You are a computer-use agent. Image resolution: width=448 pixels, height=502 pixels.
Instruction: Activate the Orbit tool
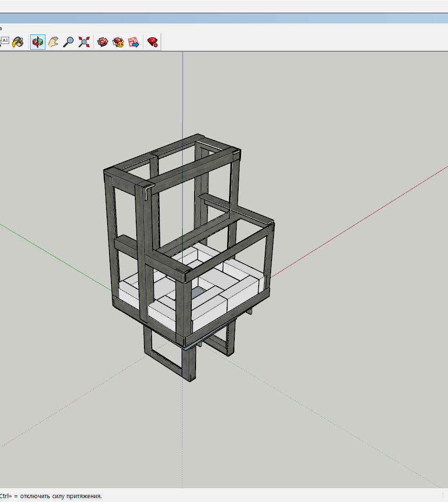pos(38,42)
